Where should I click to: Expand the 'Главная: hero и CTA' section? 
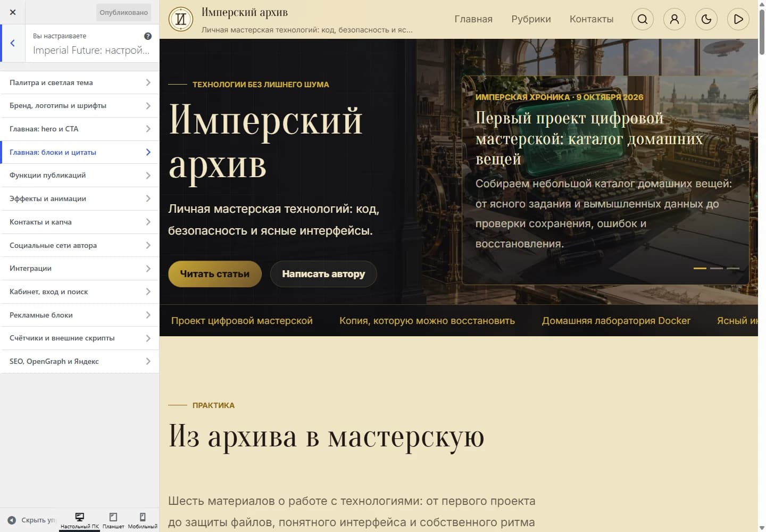tap(80, 129)
